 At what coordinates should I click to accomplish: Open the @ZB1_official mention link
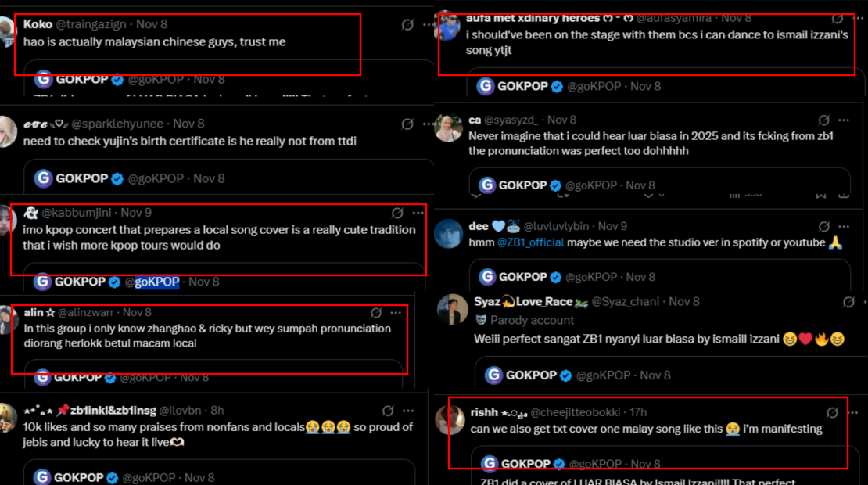(530, 242)
